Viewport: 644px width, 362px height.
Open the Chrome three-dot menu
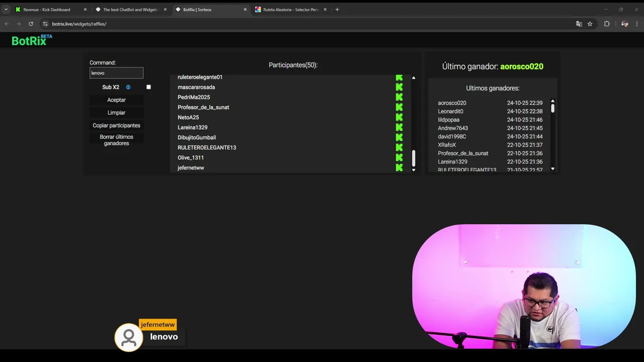[x=637, y=24]
